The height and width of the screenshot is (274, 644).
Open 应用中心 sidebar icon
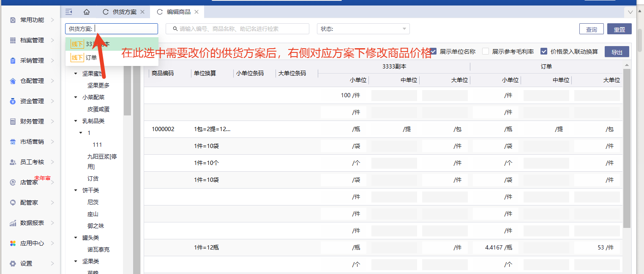coord(13,243)
